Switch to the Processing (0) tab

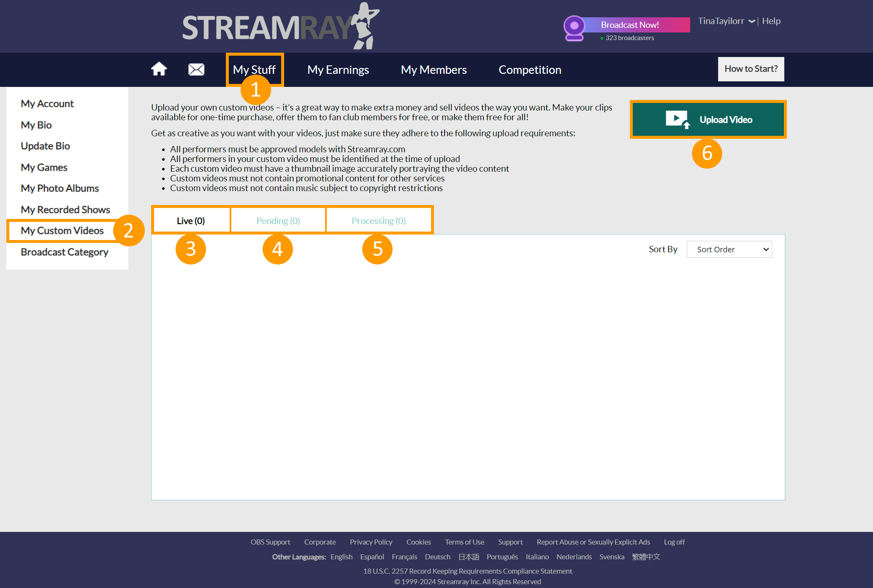tap(379, 221)
